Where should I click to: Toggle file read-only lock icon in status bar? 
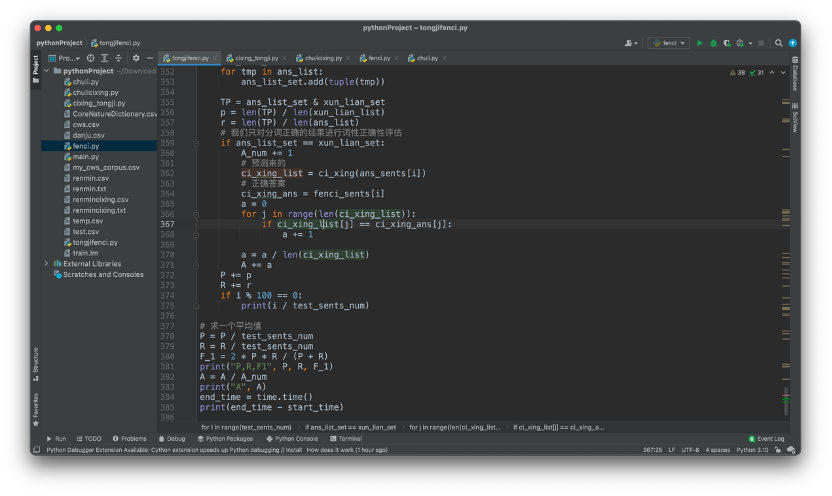point(778,450)
